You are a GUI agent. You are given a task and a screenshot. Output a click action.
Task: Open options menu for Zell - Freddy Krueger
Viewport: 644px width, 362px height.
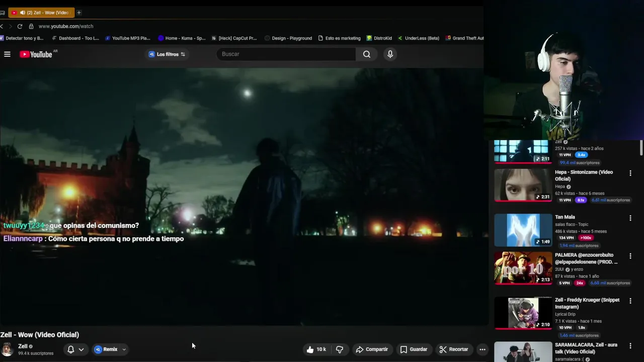pyautogui.click(x=630, y=301)
